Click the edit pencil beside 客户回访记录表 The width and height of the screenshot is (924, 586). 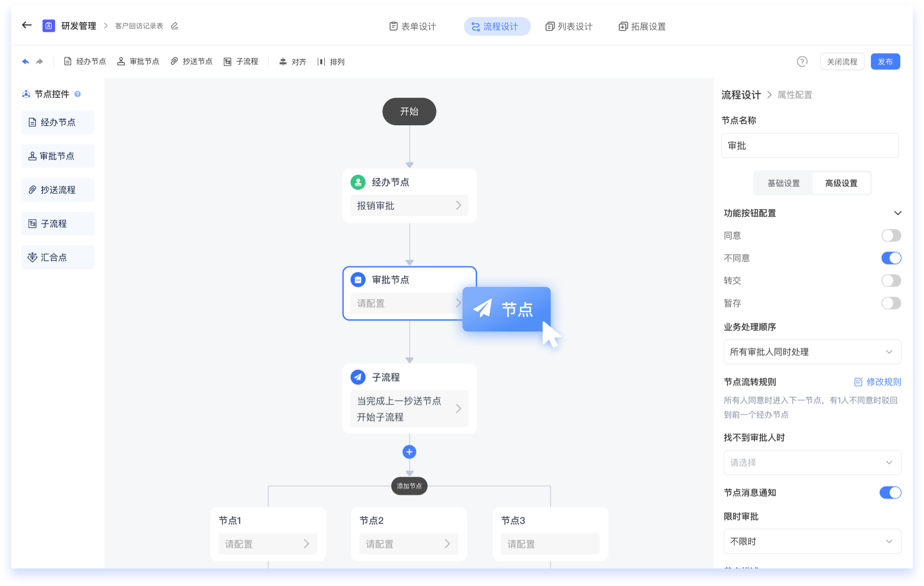click(174, 26)
